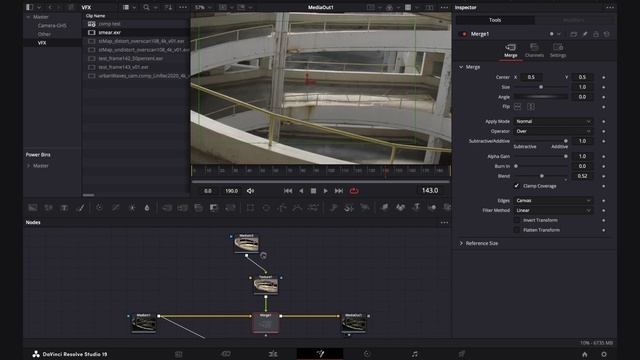Screen dimensions: 640x360
Task: Collapse the Master bin tree
Action: point(28,17)
